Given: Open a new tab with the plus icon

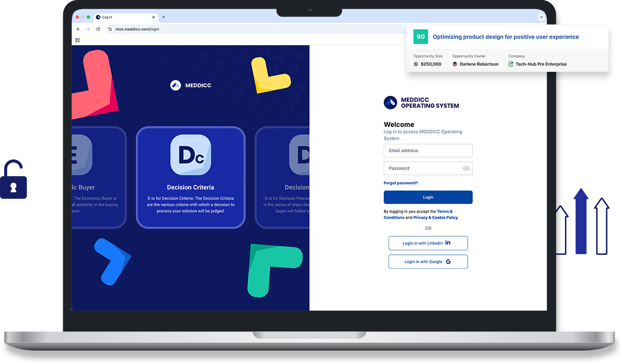Looking at the screenshot, I should click(x=163, y=17).
